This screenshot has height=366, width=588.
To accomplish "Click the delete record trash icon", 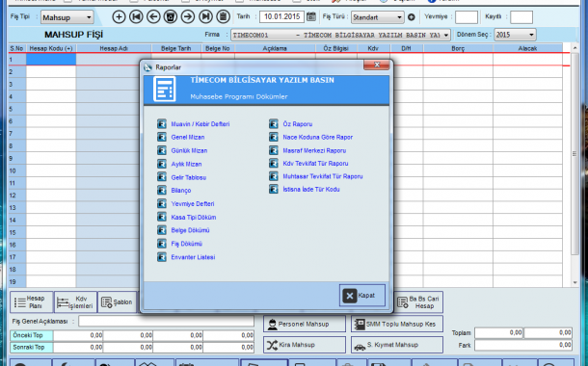I will tap(171, 17).
